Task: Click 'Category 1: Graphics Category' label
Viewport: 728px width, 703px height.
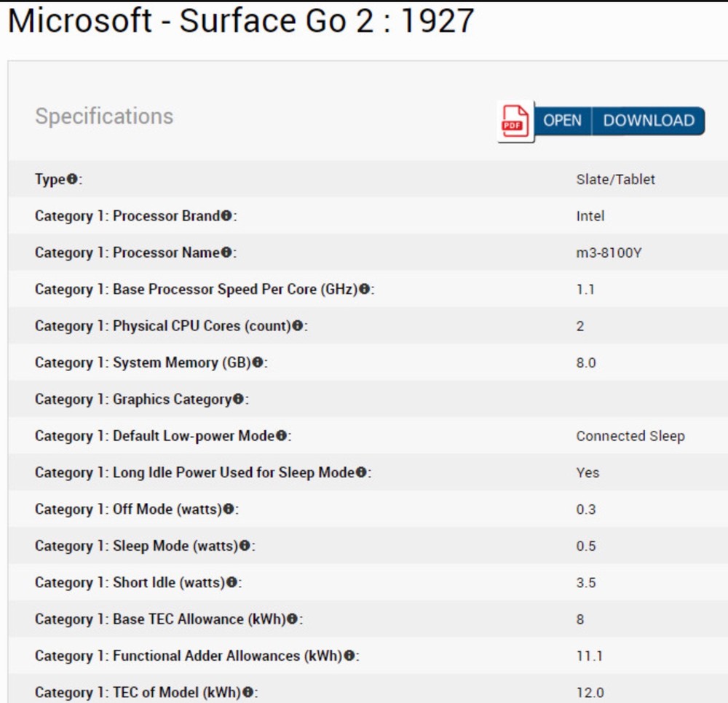Action: 133,399
